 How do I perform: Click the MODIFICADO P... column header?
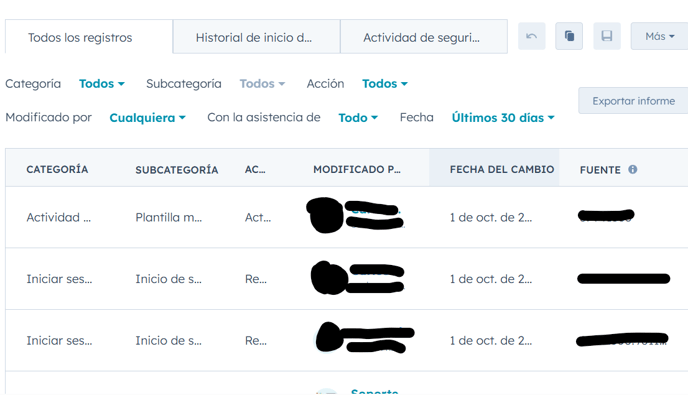pos(357,169)
